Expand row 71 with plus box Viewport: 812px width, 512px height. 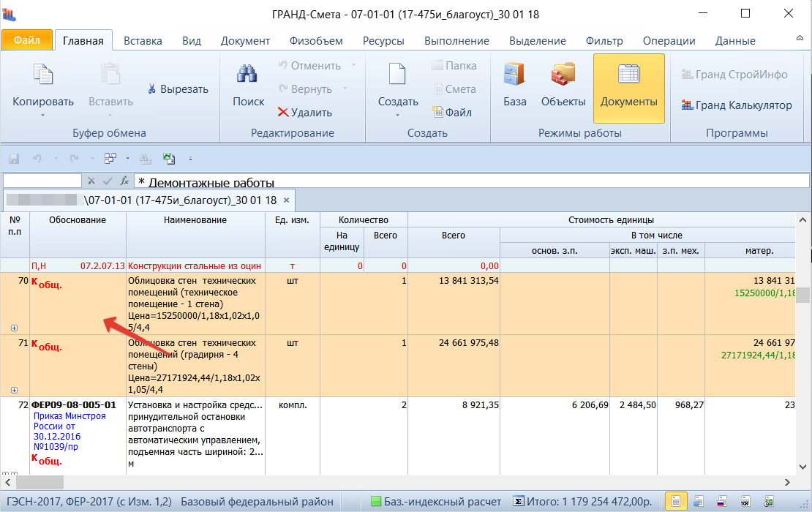click(x=14, y=391)
